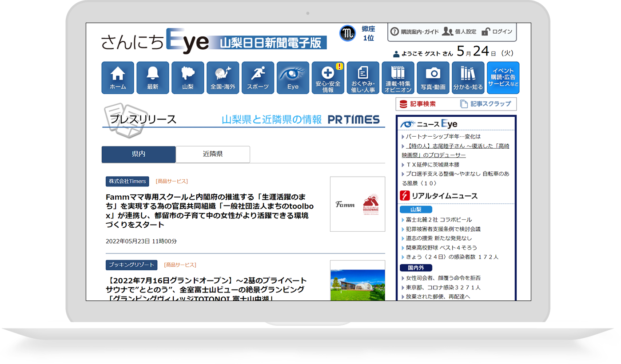Click 商品サービス tag beside 株式会社Timers
621x364 pixels.
click(x=172, y=182)
